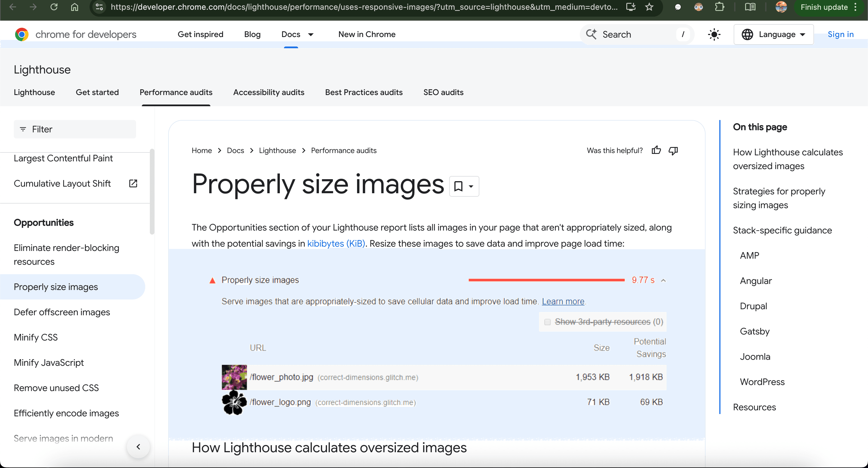The height and width of the screenshot is (468, 868).
Task: Open the browser profile avatar
Action: point(781,7)
